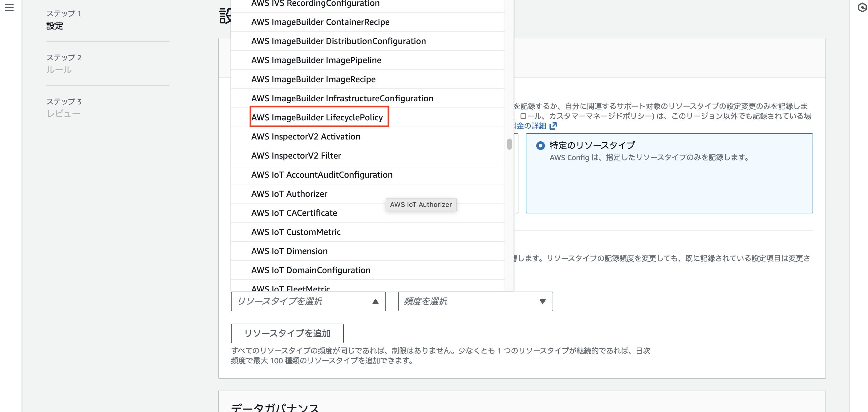The image size is (868, 412).
Task: Select AWS IoT CustomMetric option
Action: pyautogui.click(x=295, y=232)
